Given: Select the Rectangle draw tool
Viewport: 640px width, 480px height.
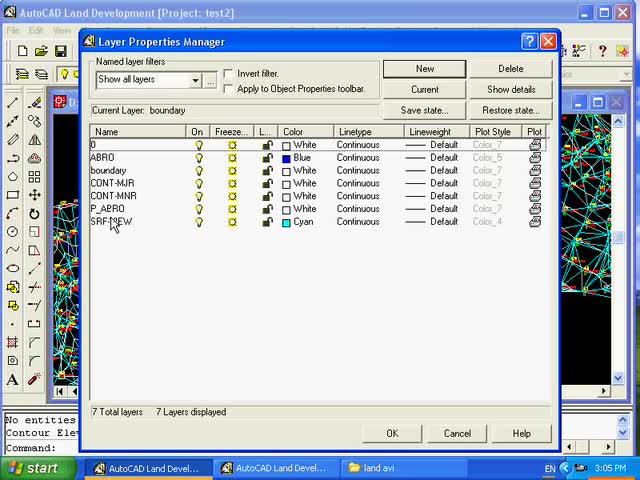Looking at the screenshot, I should (x=13, y=195).
